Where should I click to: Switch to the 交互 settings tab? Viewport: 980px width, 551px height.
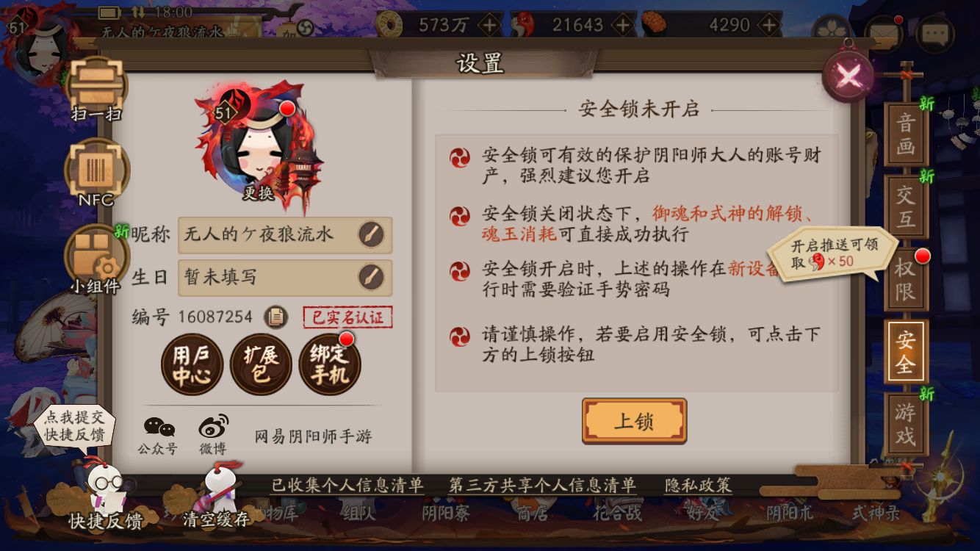pos(906,206)
